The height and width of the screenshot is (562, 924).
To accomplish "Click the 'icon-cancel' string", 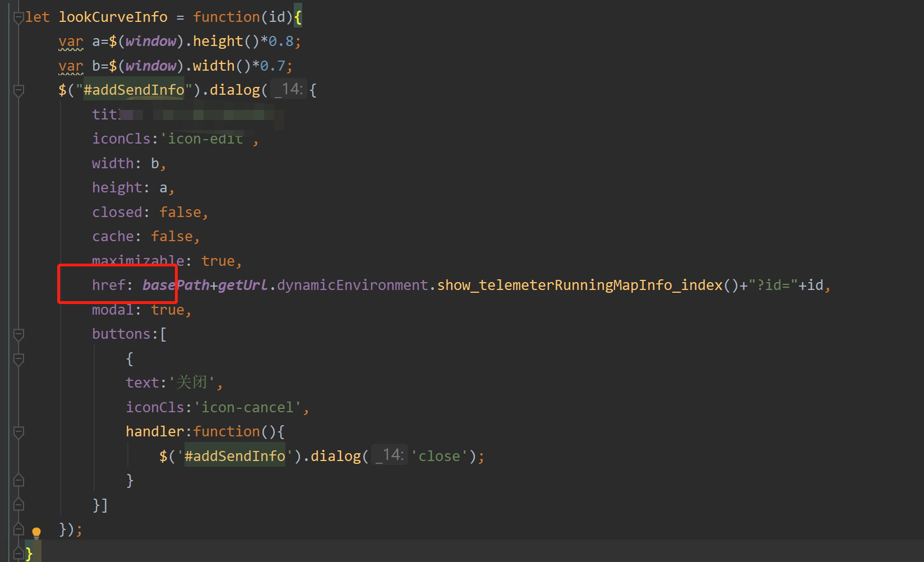I will click(x=247, y=407).
